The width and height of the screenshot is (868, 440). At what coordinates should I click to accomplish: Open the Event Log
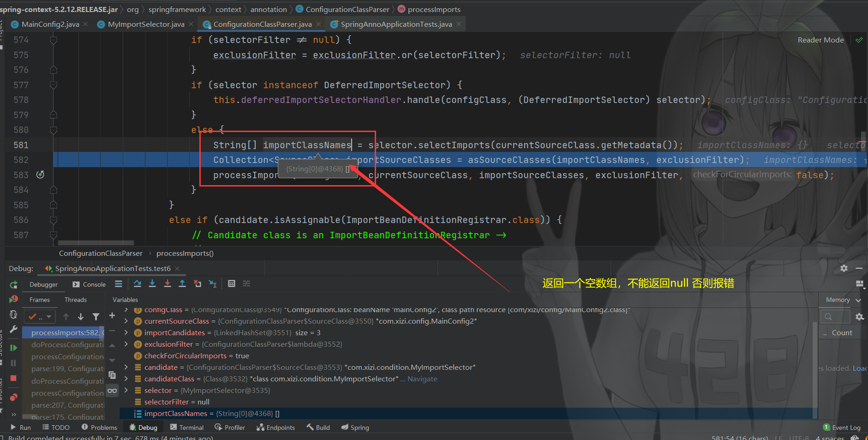842,428
